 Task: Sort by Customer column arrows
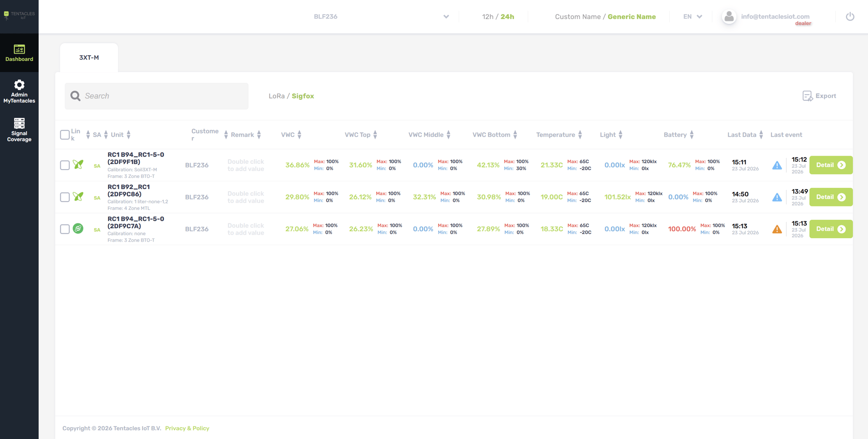226,135
